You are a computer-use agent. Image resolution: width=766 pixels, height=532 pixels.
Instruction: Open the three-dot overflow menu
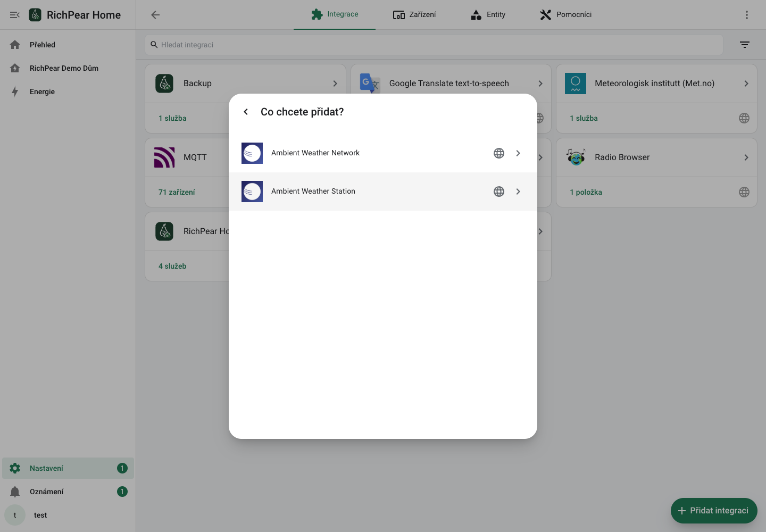click(747, 15)
